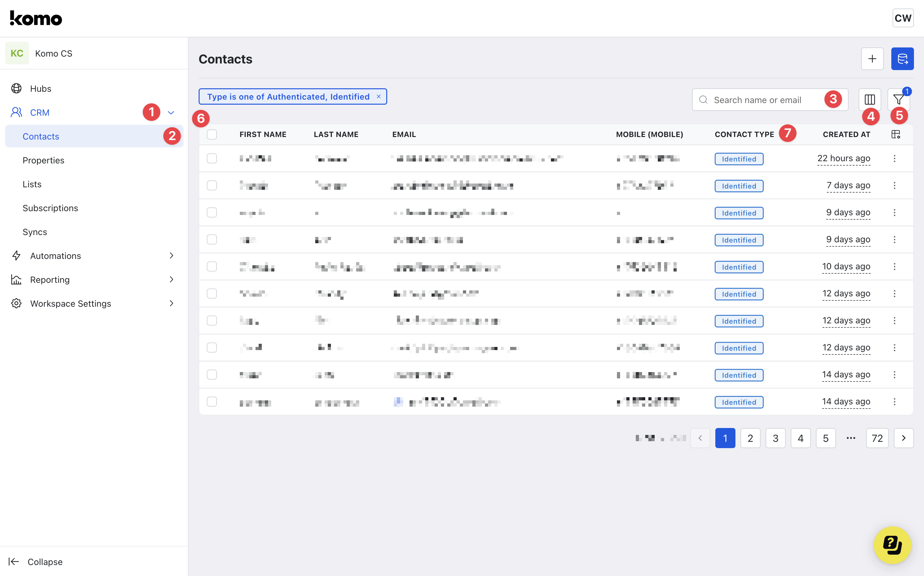
Task: Toggle the select all contacts checkbox
Action: click(212, 134)
